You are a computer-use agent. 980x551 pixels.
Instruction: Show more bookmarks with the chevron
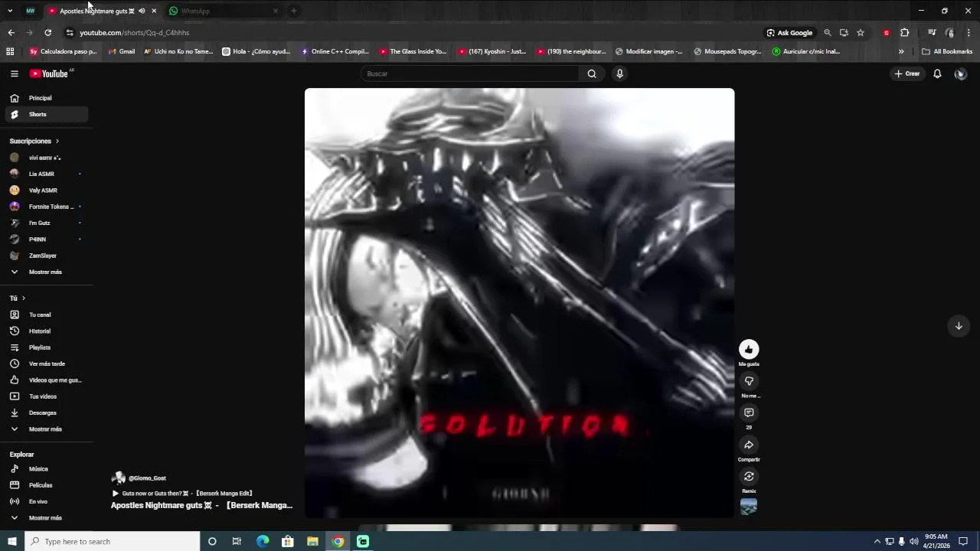point(901,51)
